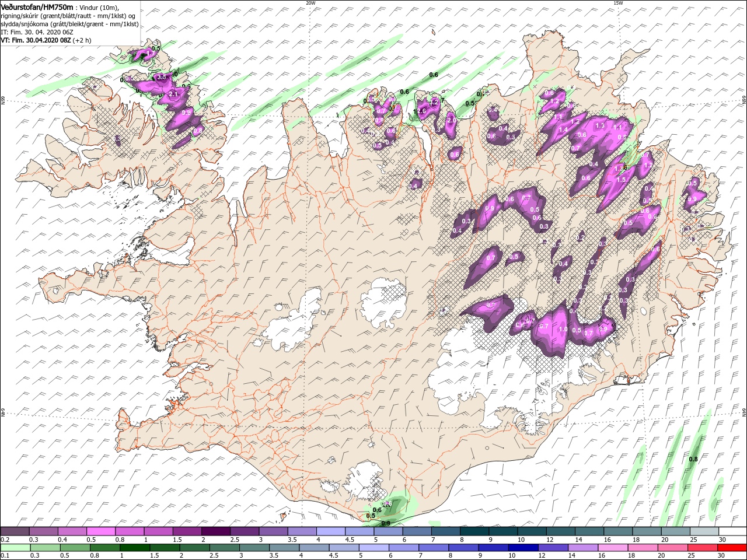Click the upper legend label '30'
Viewport: 747px width, 560px height.
[x=722, y=540]
